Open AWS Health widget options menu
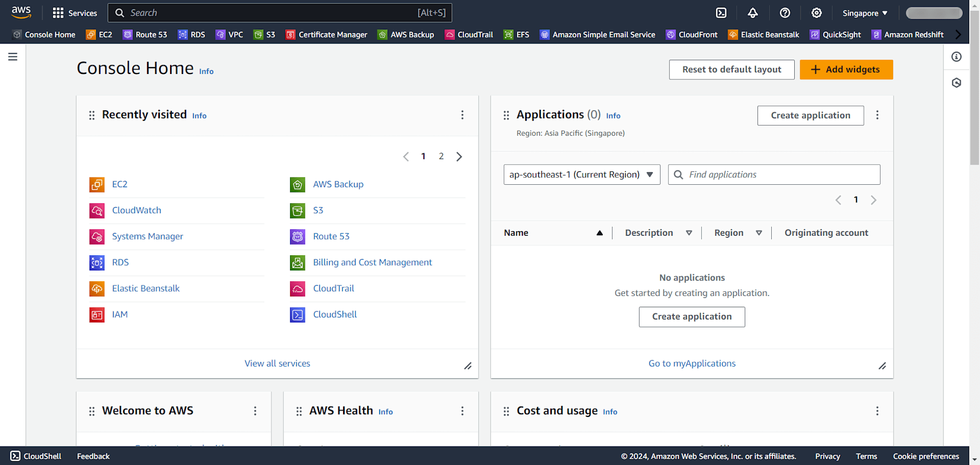Viewport: 980px width, 465px height. (x=462, y=411)
